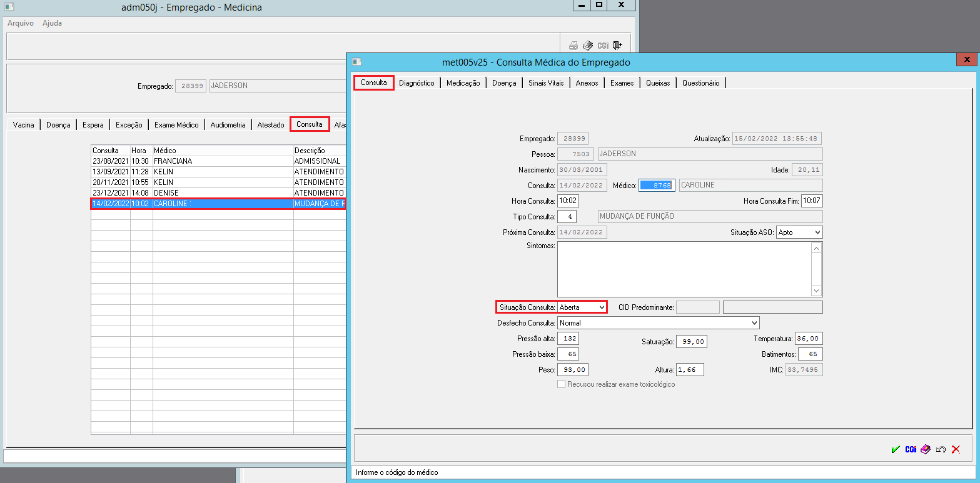The width and height of the screenshot is (980, 483).
Task: Click the exit door icon in adm050j
Action: click(x=617, y=45)
